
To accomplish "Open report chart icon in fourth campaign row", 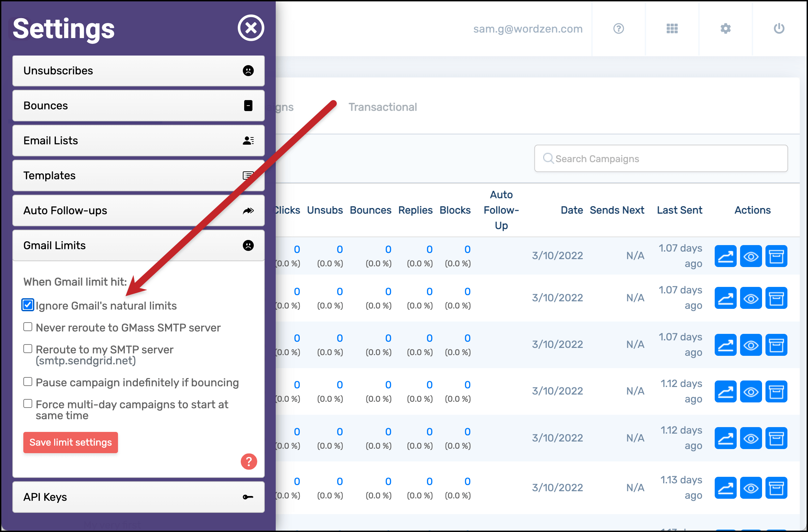I will (x=725, y=391).
